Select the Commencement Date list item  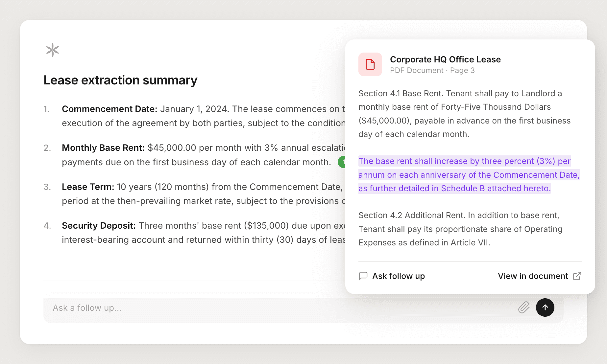pyautogui.click(x=197, y=116)
